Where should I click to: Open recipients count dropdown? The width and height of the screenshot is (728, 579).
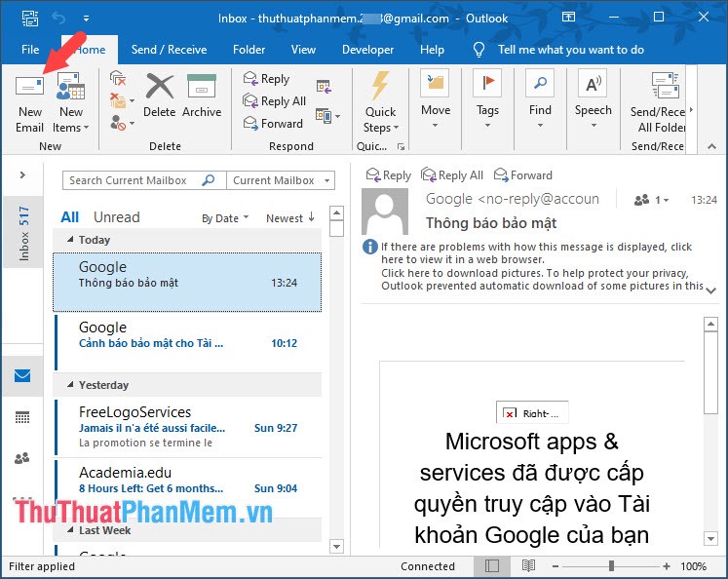coord(651,200)
